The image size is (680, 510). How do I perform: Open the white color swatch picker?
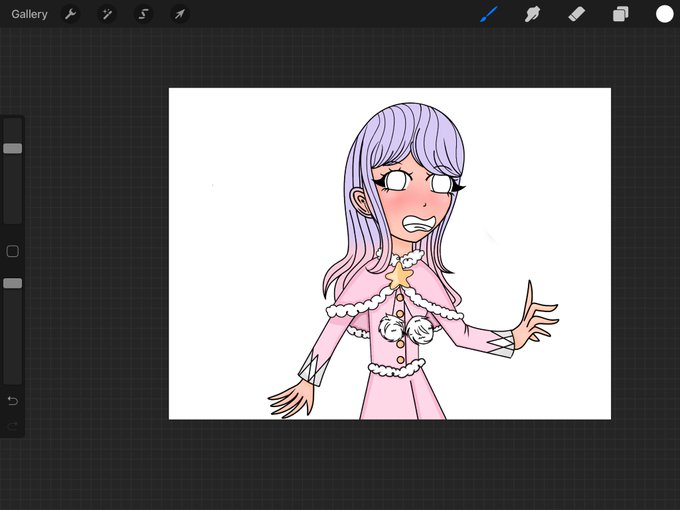point(664,14)
